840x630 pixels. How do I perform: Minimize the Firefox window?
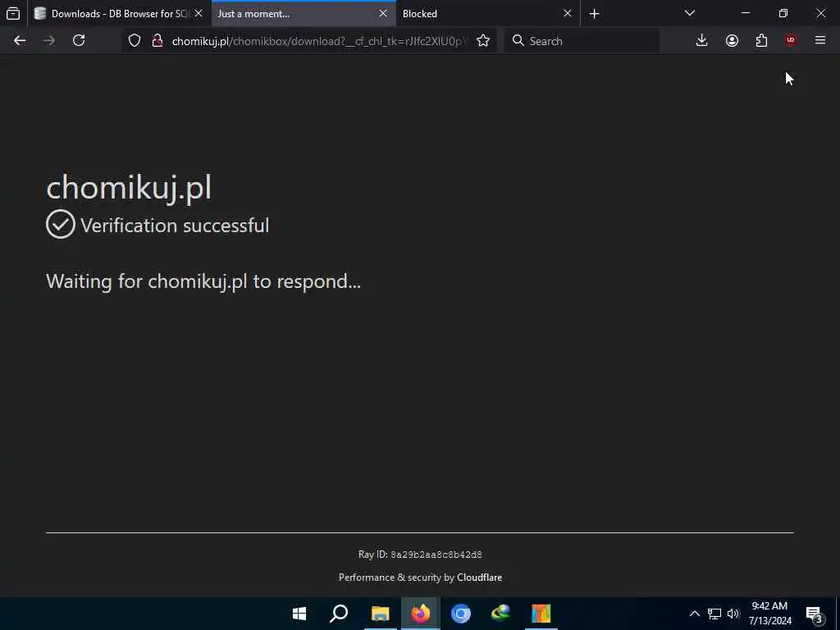coord(746,13)
